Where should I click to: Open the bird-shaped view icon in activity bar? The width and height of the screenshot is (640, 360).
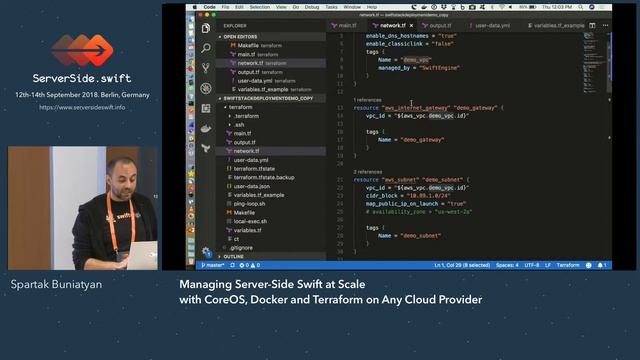point(206,148)
